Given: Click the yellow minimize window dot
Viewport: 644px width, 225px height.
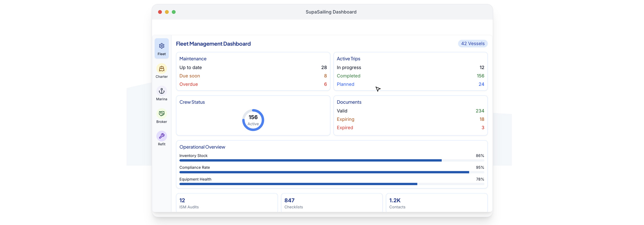Looking at the screenshot, I should (167, 12).
